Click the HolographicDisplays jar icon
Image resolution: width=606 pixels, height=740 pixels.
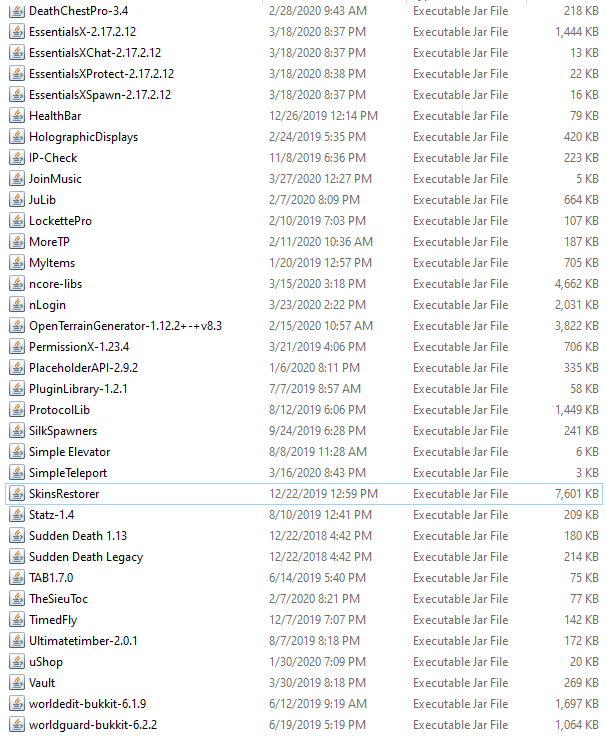click(x=17, y=137)
